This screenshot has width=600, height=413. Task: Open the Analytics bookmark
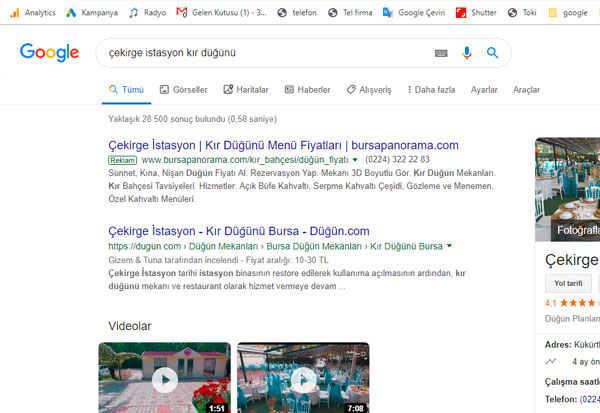[x=33, y=13]
